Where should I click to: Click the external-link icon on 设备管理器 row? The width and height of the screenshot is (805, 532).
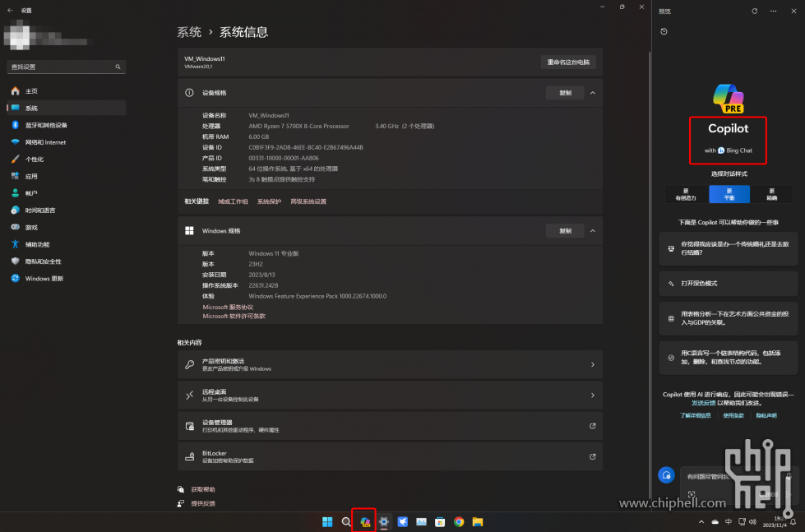(x=593, y=426)
